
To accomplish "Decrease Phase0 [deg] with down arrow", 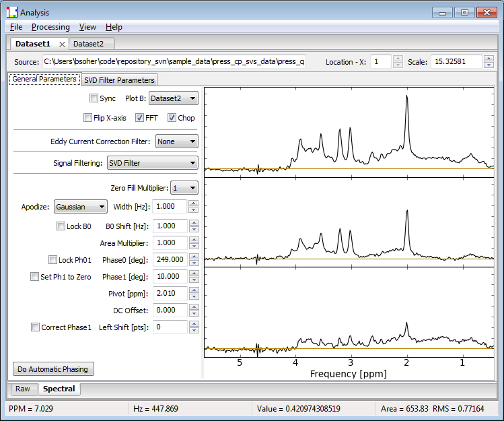I will pos(194,263).
